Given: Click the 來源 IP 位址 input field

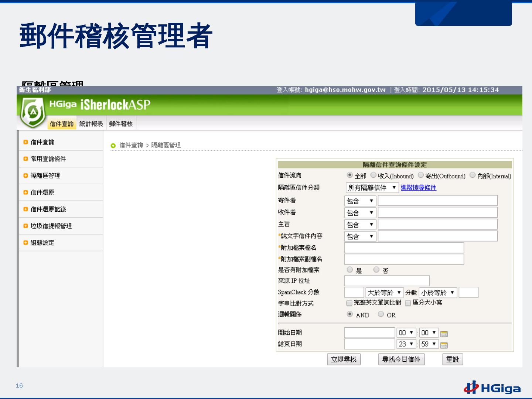Looking at the screenshot, I should click(387, 281).
